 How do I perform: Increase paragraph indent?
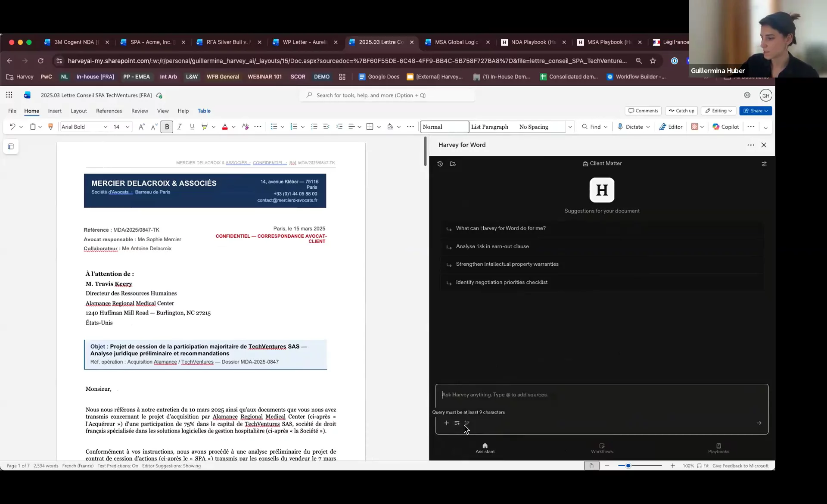(339, 127)
